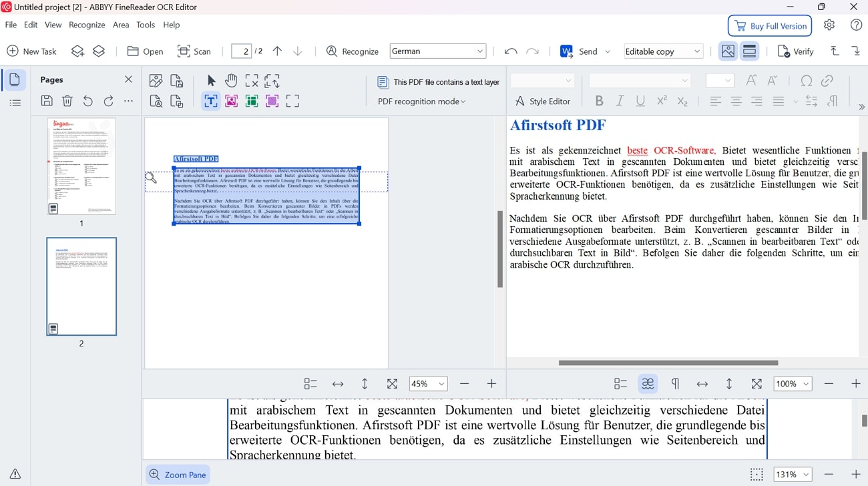The image size is (868, 486).
Task: Click the text pane horizontal scrollbar
Action: (x=668, y=363)
